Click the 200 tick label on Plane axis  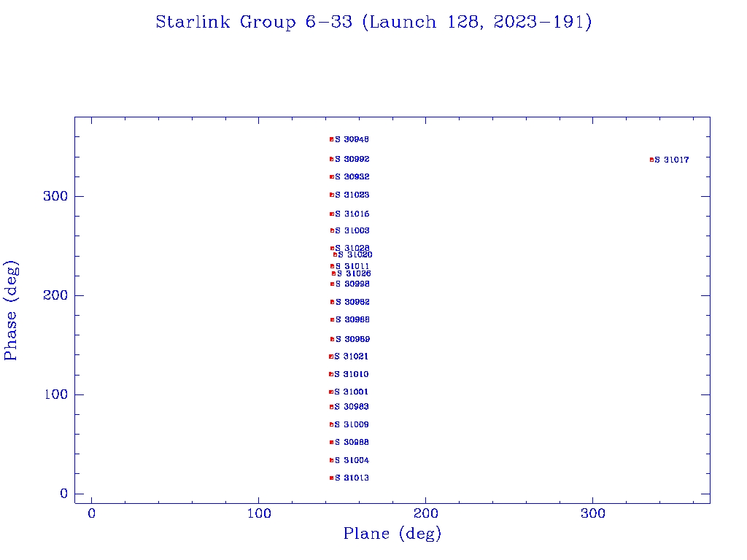(426, 513)
